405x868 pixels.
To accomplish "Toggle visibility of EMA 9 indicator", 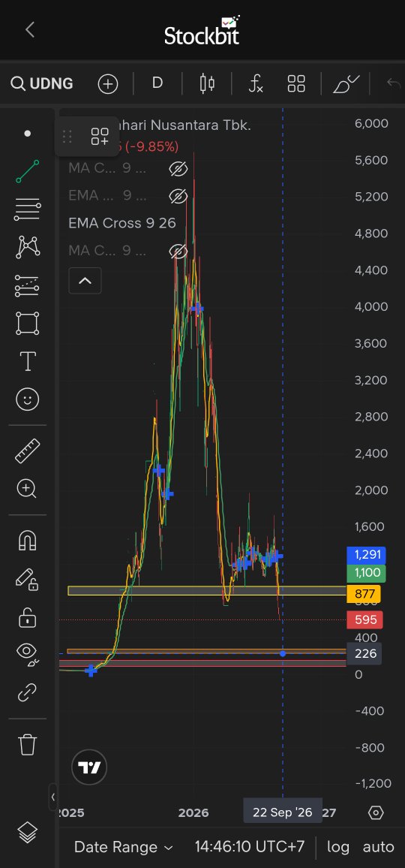I will [178, 195].
